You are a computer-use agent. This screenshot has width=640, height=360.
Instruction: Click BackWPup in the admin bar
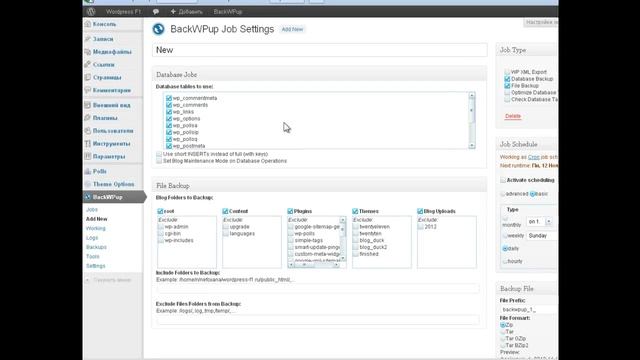[228, 11]
